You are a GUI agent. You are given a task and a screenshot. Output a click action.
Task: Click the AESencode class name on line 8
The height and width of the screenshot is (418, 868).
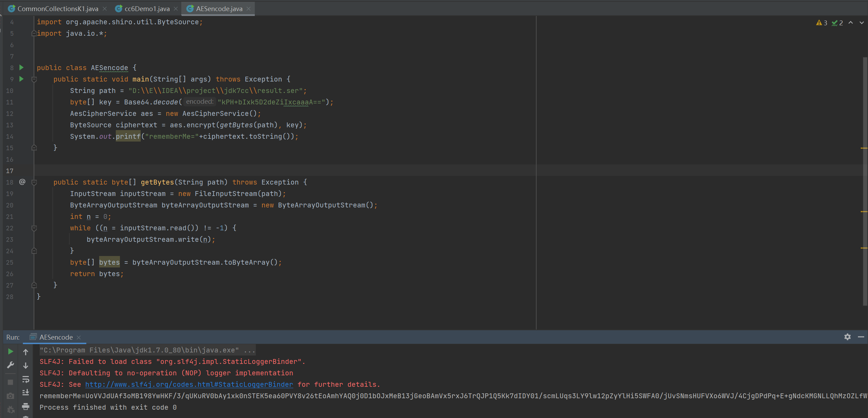[x=110, y=68]
